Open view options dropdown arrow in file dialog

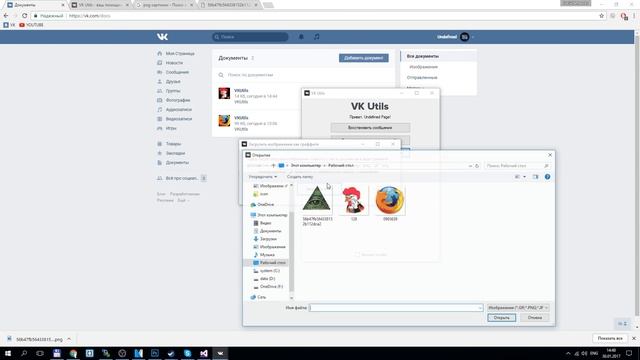pos(524,177)
